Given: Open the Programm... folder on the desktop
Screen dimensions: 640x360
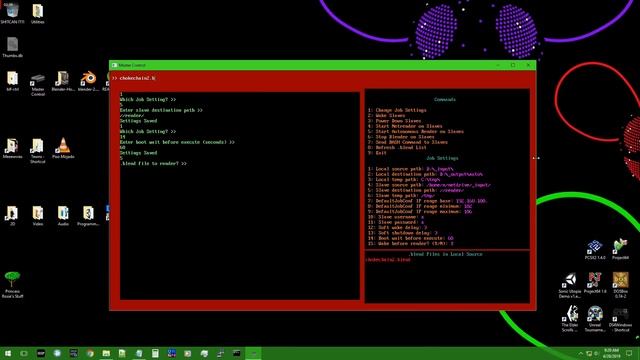Looking at the screenshot, I should coord(88,216).
